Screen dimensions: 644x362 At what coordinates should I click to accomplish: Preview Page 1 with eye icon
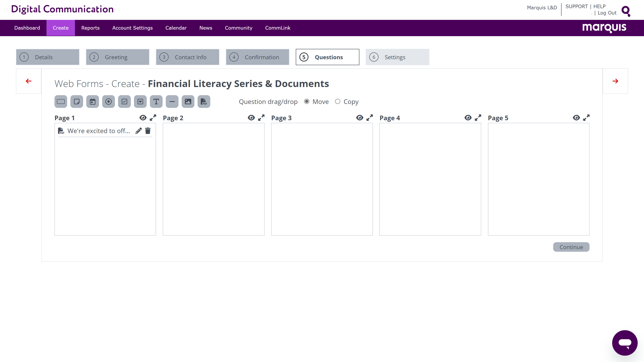(143, 118)
